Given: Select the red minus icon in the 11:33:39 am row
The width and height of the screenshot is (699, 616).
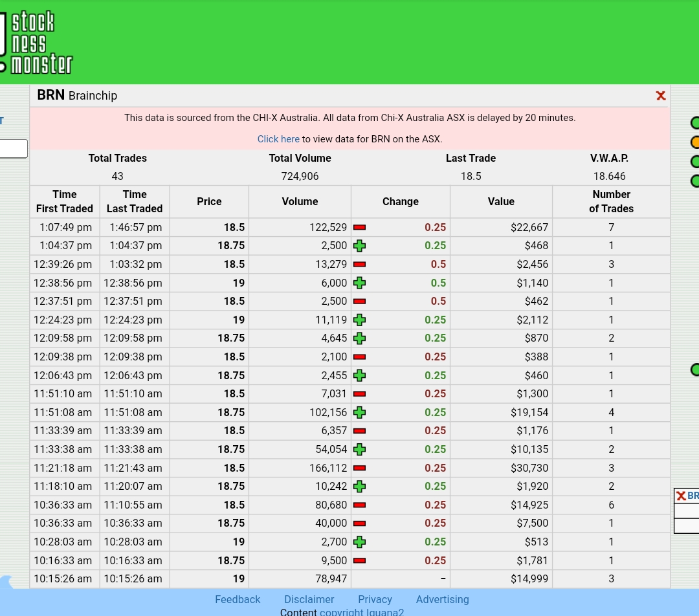Looking at the screenshot, I should (359, 431).
